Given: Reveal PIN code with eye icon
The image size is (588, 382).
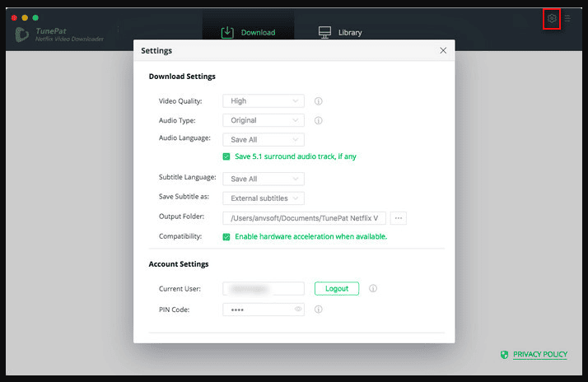Looking at the screenshot, I should click(x=298, y=310).
